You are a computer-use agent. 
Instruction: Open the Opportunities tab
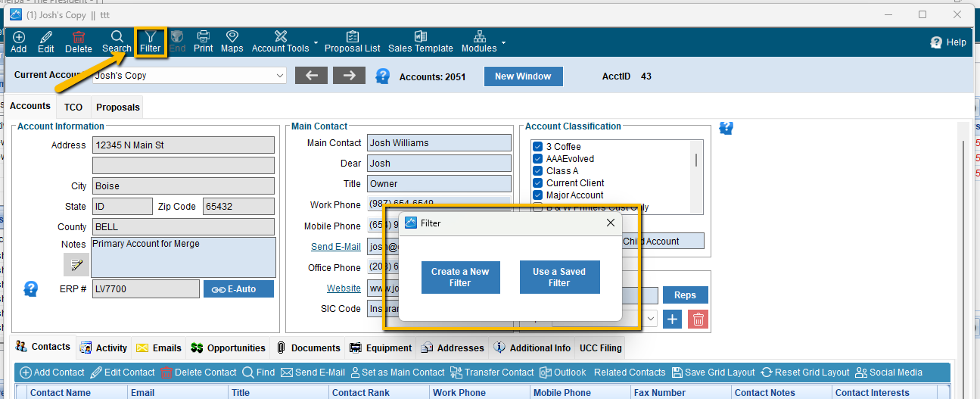pyautogui.click(x=228, y=348)
